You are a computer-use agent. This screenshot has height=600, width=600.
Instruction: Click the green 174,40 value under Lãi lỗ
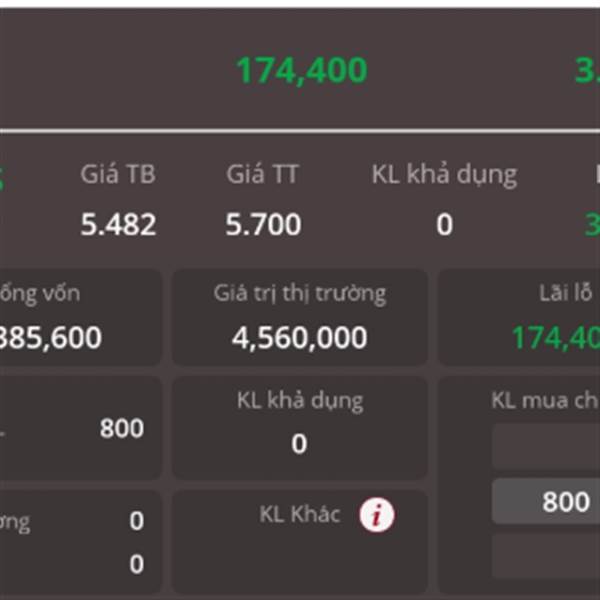pyautogui.click(x=556, y=338)
